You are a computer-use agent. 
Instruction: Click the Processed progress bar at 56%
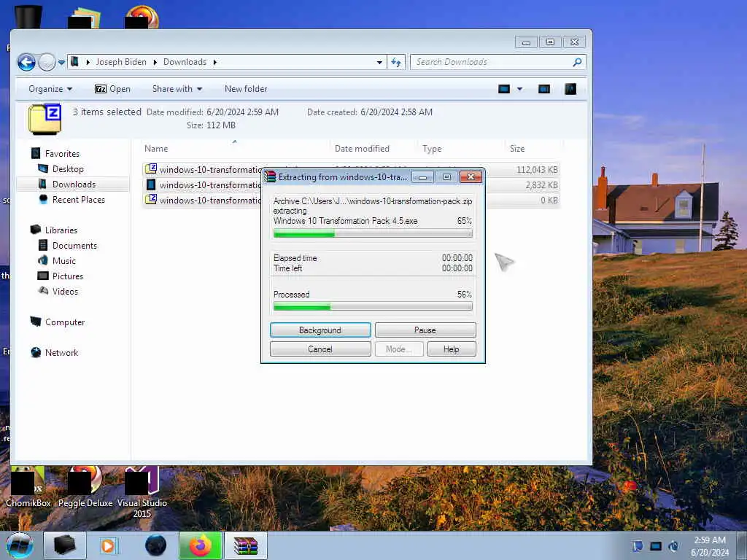[x=373, y=307]
